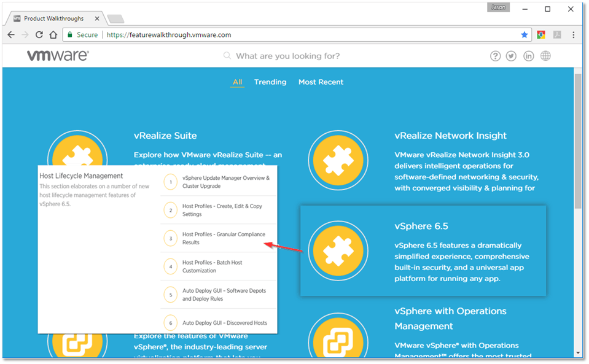Image resolution: width=589 pixels, height=364 pixels.
Task: Open the help question mark icon
Action: coord(495,56)
